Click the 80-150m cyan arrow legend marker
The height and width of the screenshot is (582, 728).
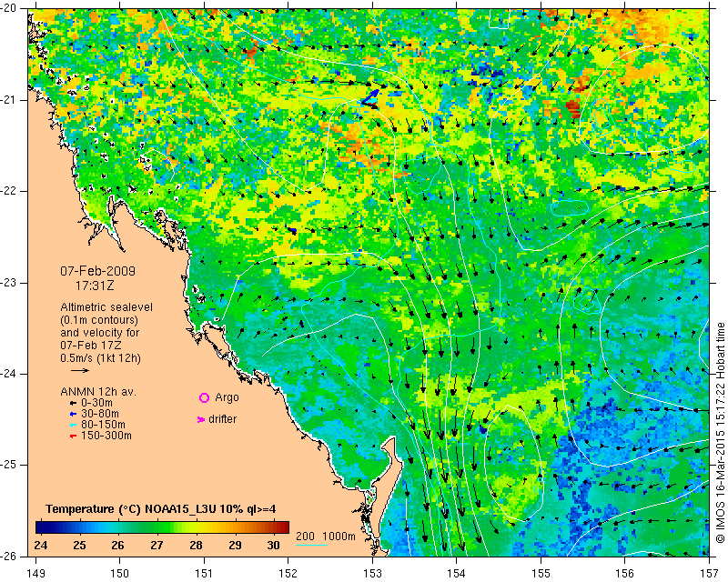(73, 425)
